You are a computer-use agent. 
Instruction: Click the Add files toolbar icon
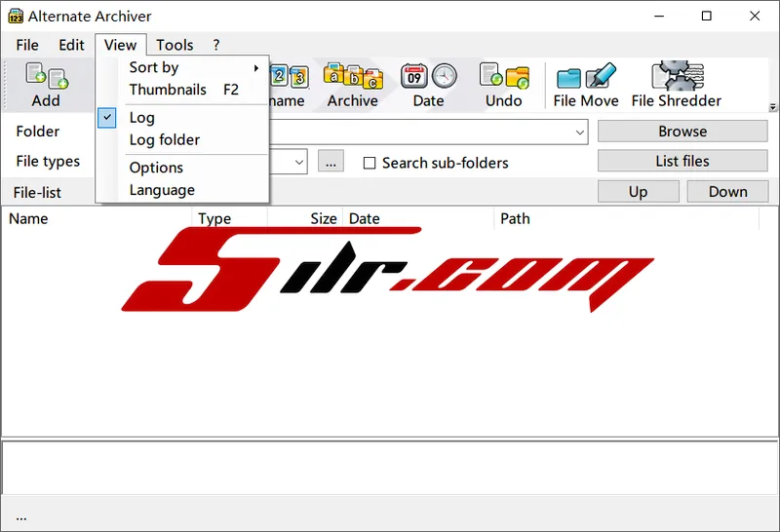coord(46,85)
